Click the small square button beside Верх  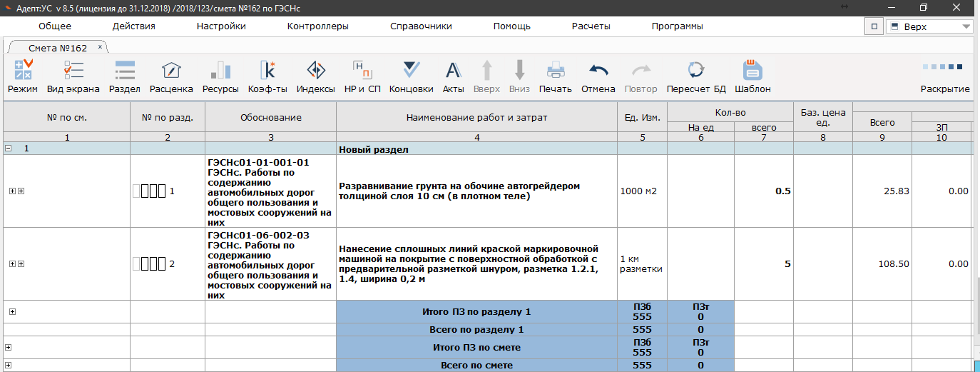click(x=874, y=26)
